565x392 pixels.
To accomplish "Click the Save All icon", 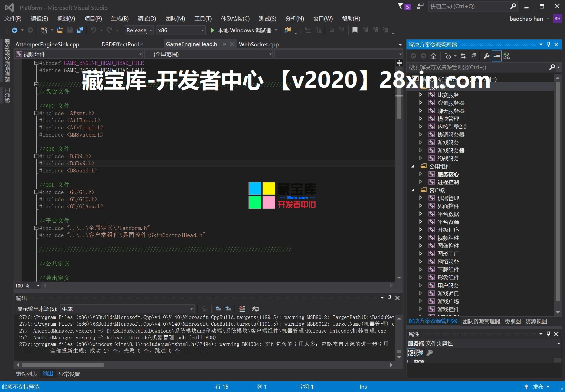I will point(80,30).
